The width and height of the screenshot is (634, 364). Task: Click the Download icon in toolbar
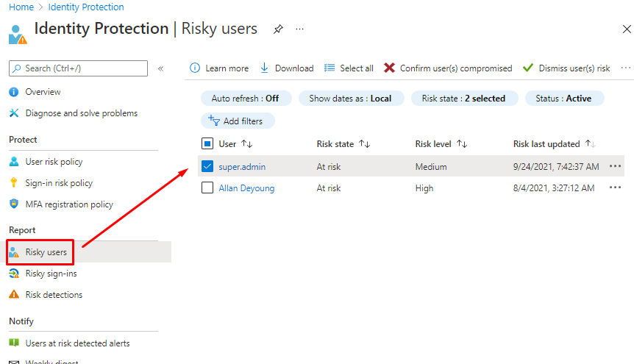tap(265, 68)
